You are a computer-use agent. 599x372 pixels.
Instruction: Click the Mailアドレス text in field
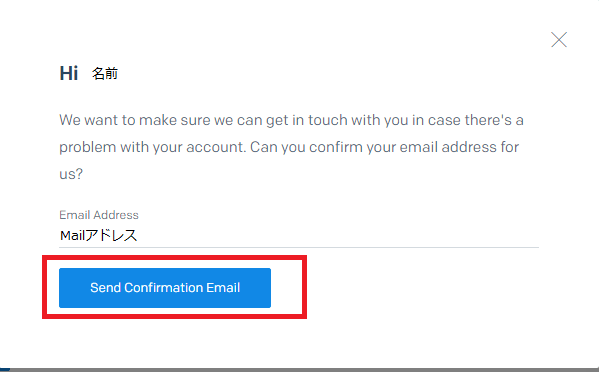coord(98,235)
